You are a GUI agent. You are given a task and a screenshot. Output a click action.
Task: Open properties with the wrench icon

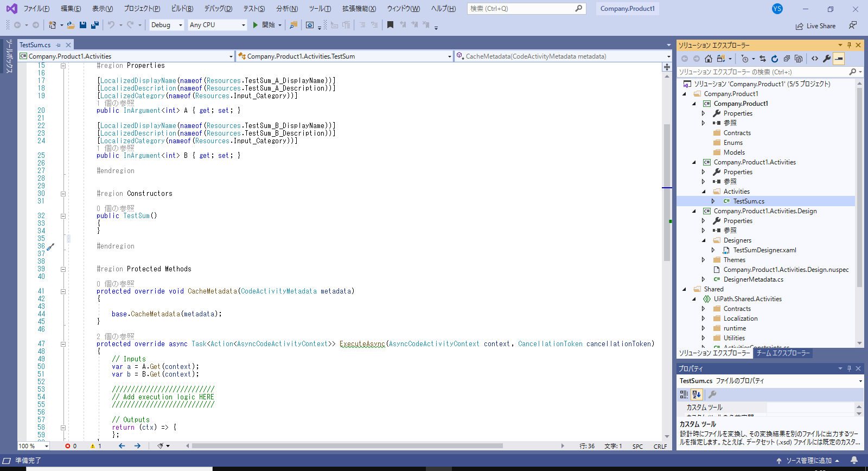(827, 59)
